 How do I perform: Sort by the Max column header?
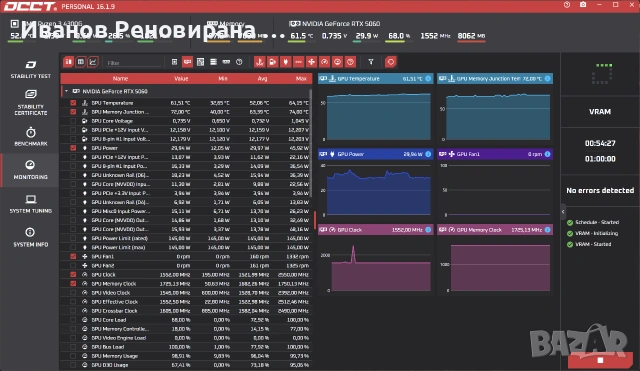[301, 78]
